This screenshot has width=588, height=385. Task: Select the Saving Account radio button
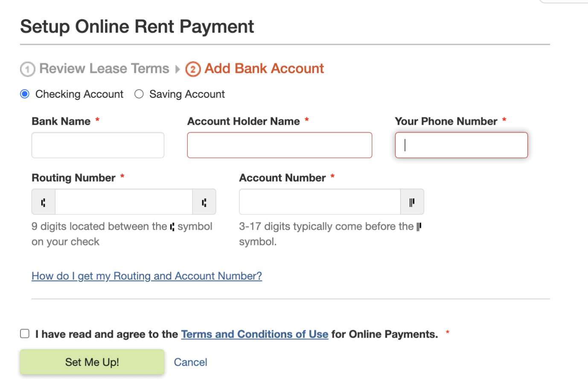(139, 94)
